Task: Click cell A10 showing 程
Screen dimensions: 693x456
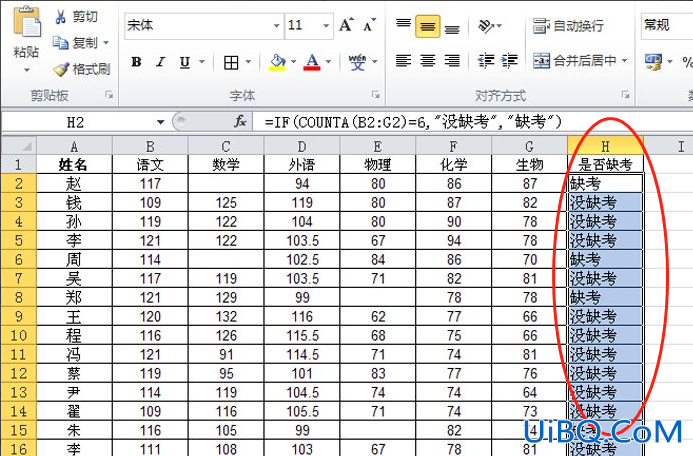Action: pyautogui.click(x=74, y=335)
